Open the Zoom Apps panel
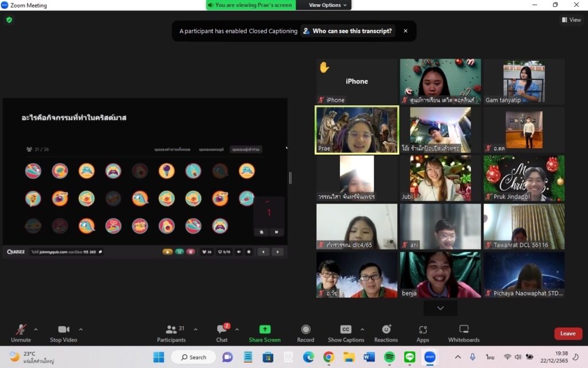588x368 pixels. 423,333
